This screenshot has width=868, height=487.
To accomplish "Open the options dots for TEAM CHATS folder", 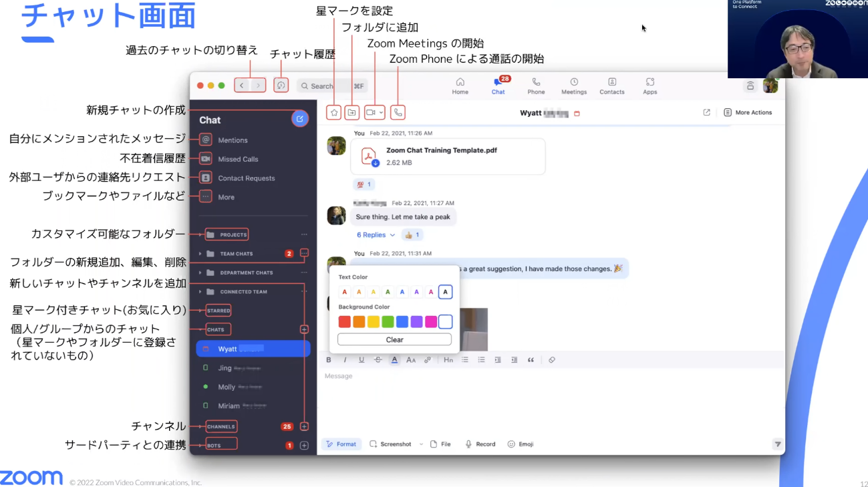I will click(x=304, y=253).
